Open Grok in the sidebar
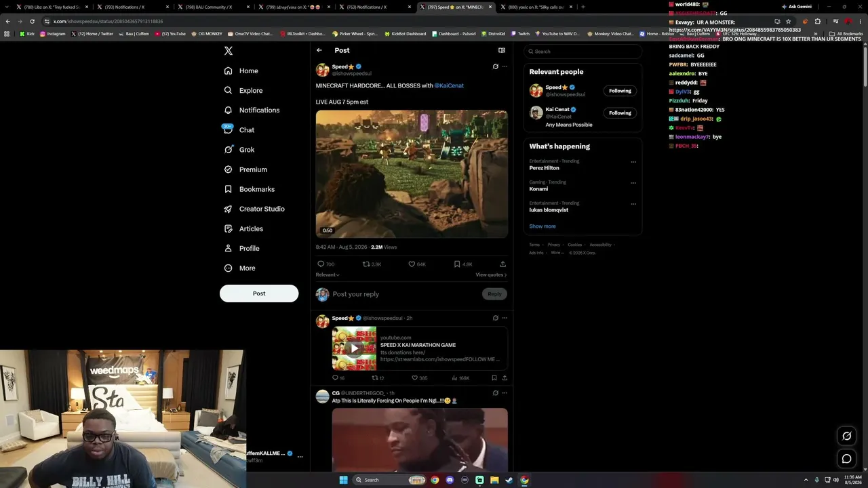 tap(239, 150)
